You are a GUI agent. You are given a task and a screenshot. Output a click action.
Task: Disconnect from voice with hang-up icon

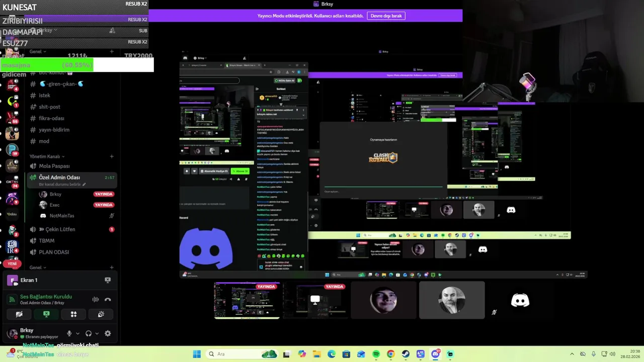pyautogui.click(x=108, y=300)
